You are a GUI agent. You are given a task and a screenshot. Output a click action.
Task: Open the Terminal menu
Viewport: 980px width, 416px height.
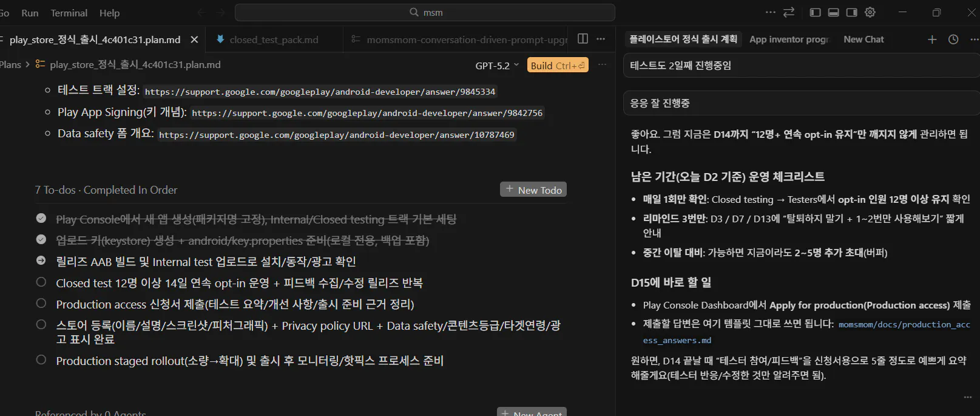pos(69,13)
